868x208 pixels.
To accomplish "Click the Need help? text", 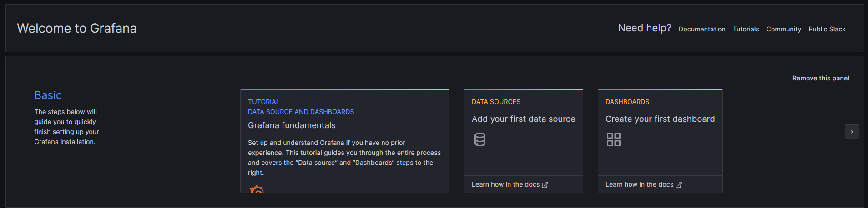I will [x=644, y=28].
